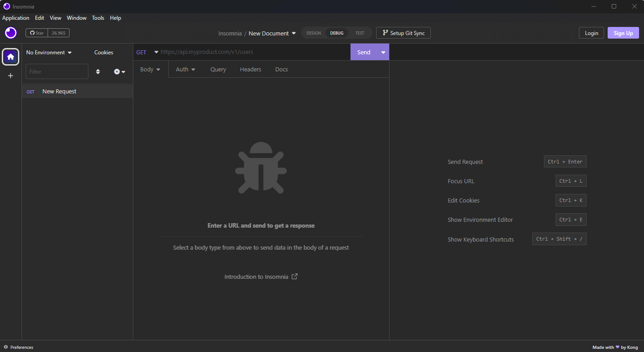This screenshot has height=352, width=644.
Task: Open the Window menu
Action: coord(77,18)
